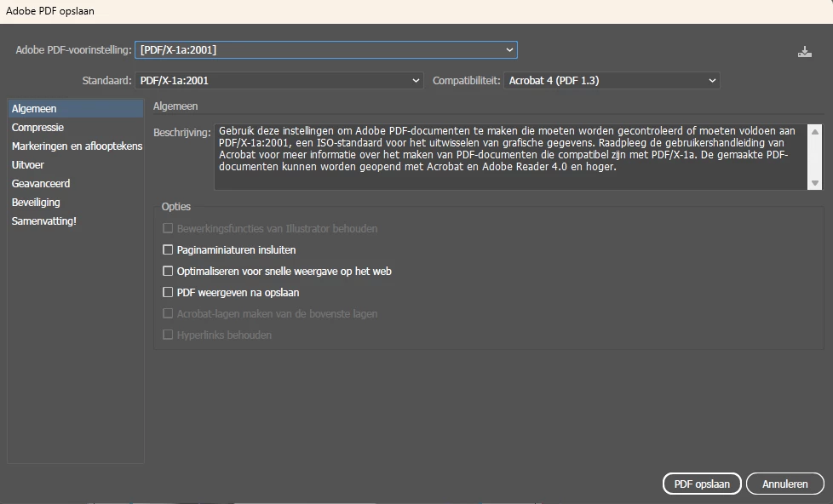Expand the Standaard PDF/X-1a:2001 dropdown
The image size is (833, 504).
[x=279, y=81]
